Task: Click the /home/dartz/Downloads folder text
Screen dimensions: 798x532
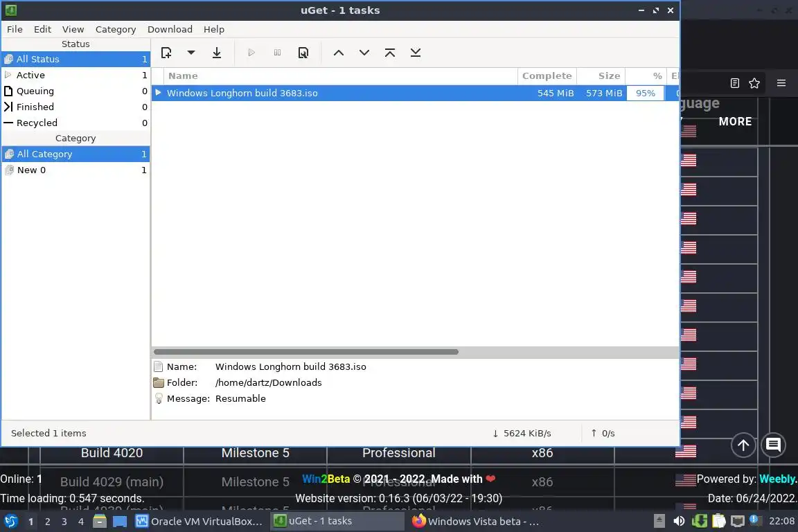Action: tap(268, 383)
